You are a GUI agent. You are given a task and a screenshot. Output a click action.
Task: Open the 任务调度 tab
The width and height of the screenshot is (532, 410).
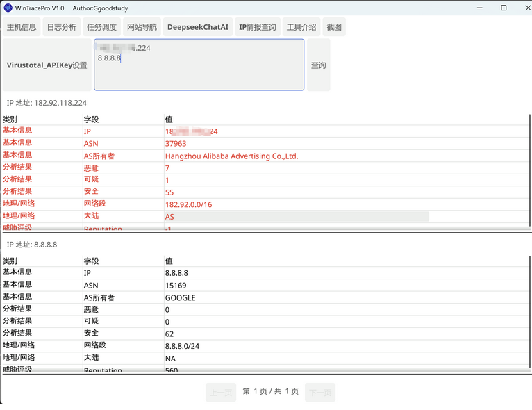pyautogui.click(x=101, y=27)
